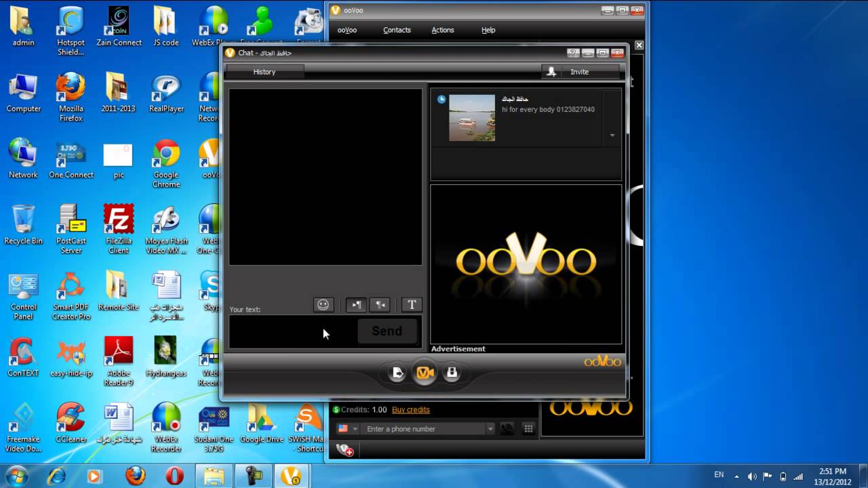Select the Adobe Reader 9 desktop icon
This screenshot has width=868, height=488.
(x=119, y=362)
